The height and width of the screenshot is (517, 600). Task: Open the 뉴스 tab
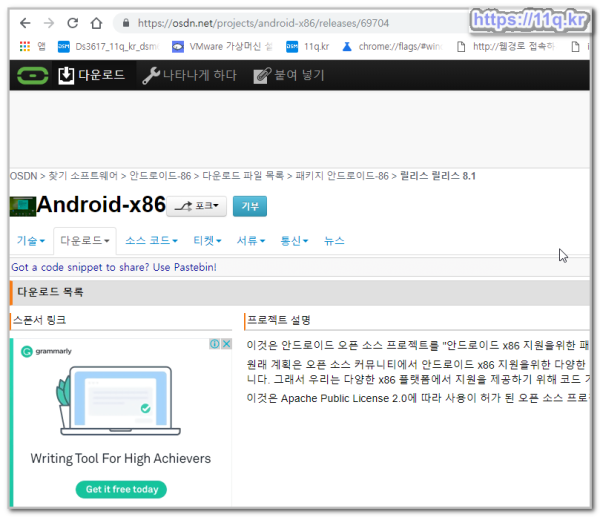(x=334, y=241)
